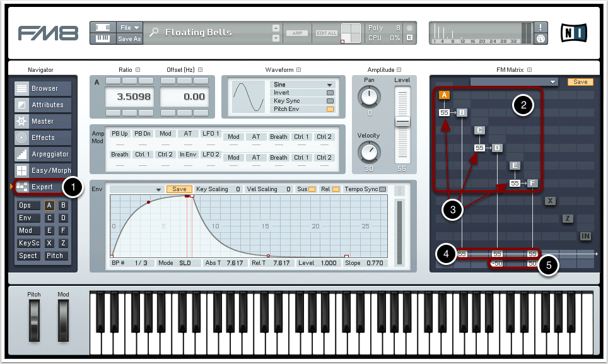This screenshot has width=608, height=364.
Task: Select operator A in FM Matrix
Action: 444,95
